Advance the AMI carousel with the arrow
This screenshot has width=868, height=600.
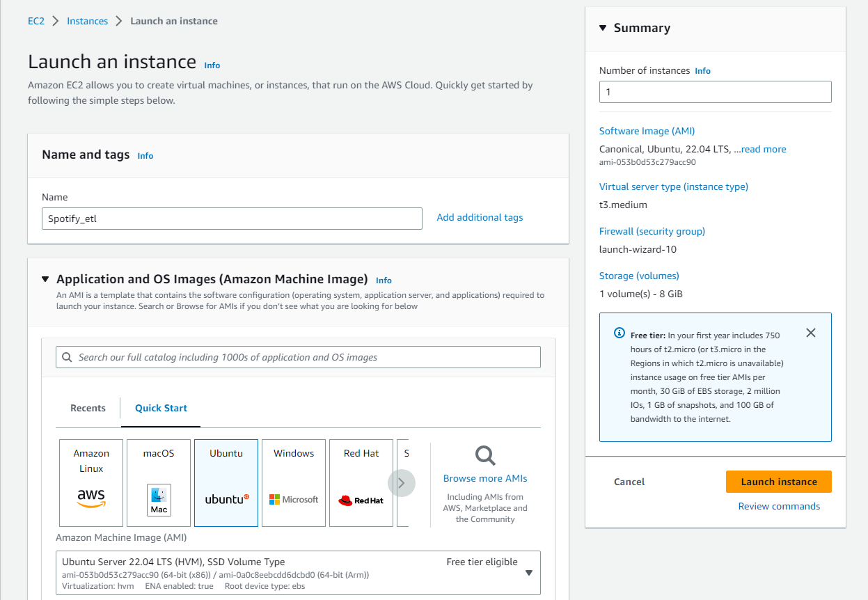(402, 482)
